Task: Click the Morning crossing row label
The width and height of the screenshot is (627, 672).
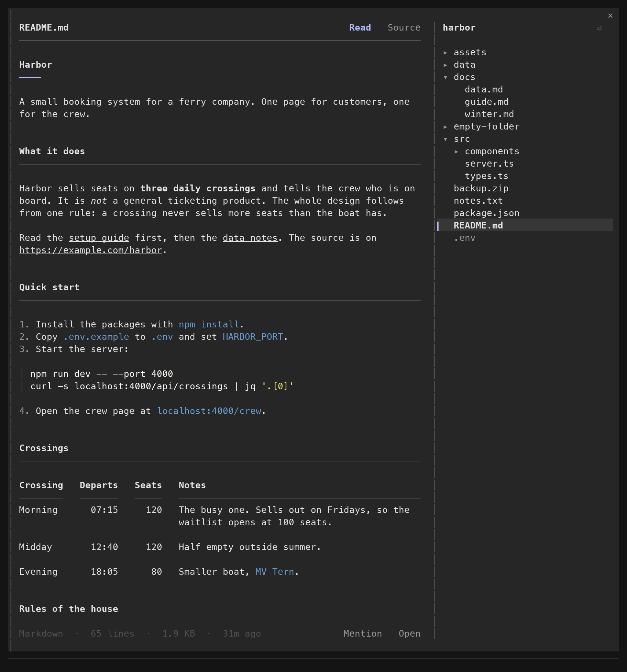Action: click(38, 510)
